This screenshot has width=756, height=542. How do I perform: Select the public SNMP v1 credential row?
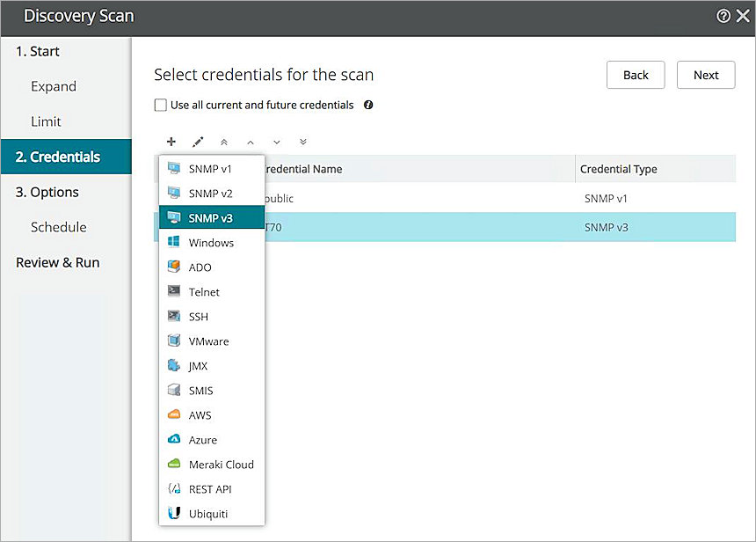[440, 199]
